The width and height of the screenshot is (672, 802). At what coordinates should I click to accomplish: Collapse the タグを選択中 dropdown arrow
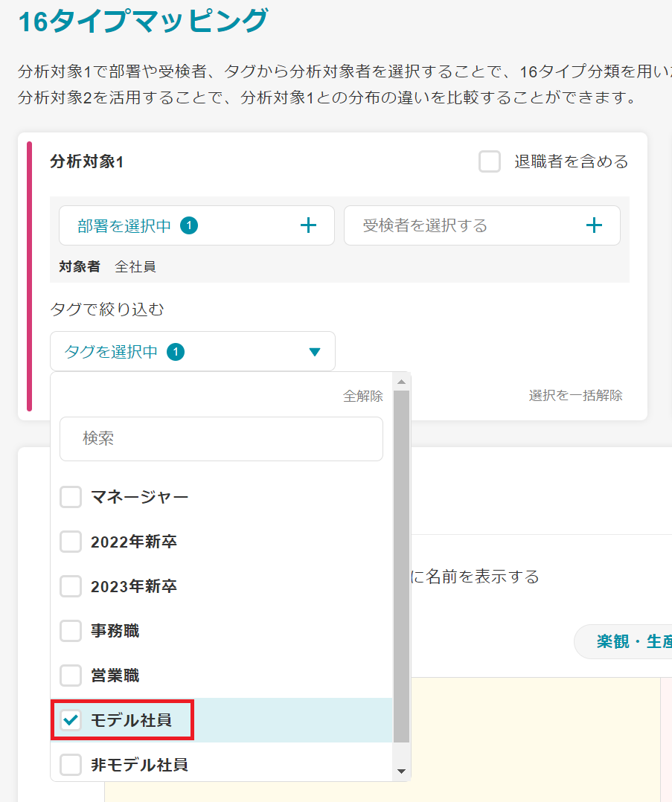point(314,352)
